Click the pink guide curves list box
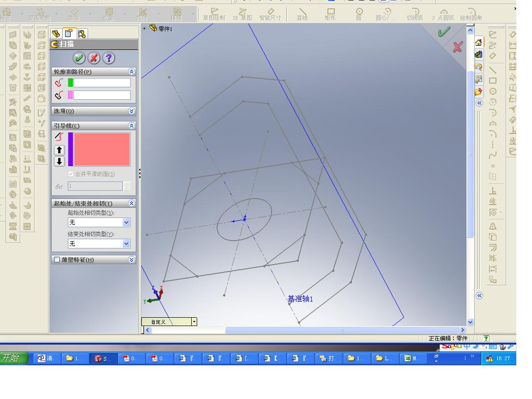 pyautogui.click(x=102, y=149)
